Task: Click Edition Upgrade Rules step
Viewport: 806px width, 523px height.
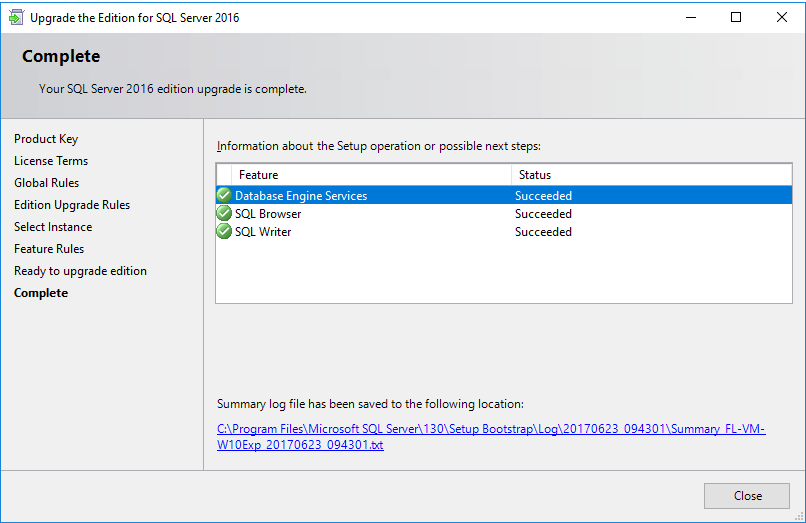Action: 72,205
